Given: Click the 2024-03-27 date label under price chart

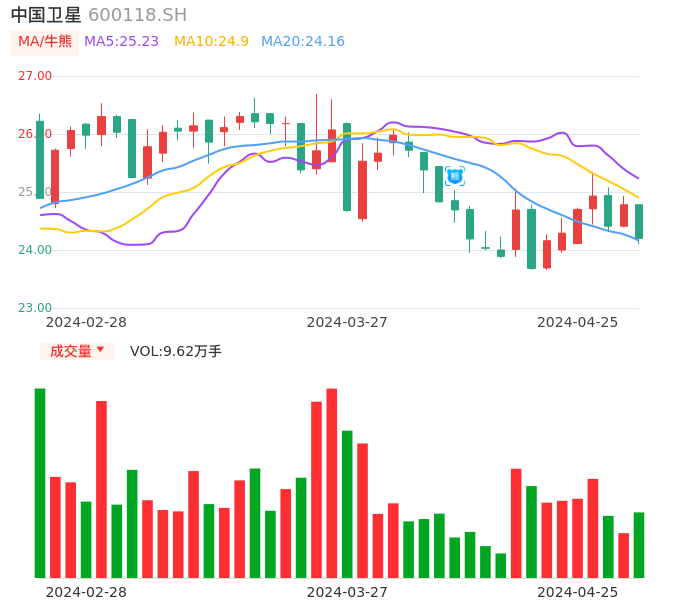Looking at the screenshot, I should click(347, 322).
